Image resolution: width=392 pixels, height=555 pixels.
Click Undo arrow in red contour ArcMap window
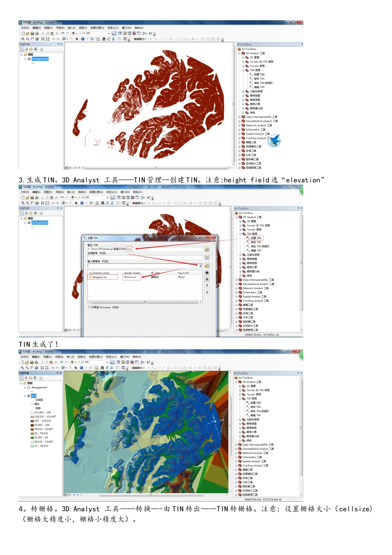(63, 33)
